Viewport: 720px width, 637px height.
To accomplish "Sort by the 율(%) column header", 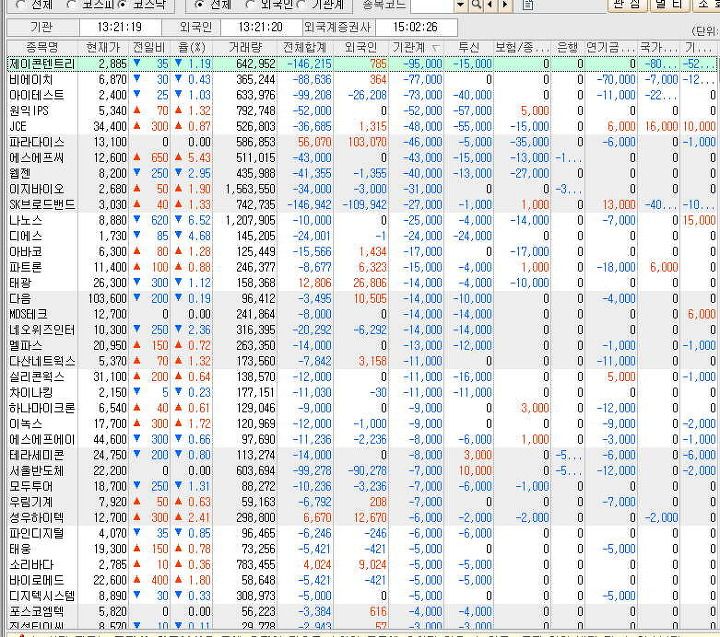I will (x=191, y=47).
